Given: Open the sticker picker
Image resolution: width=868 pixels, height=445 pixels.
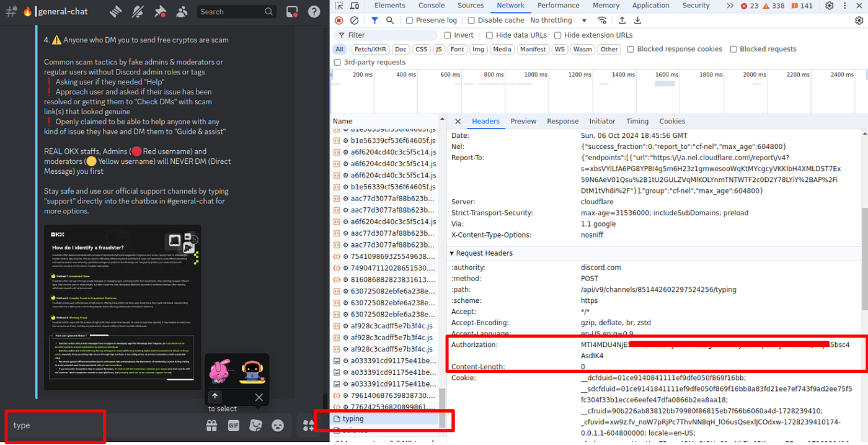Looking at the screenshot, I should 255,425.
